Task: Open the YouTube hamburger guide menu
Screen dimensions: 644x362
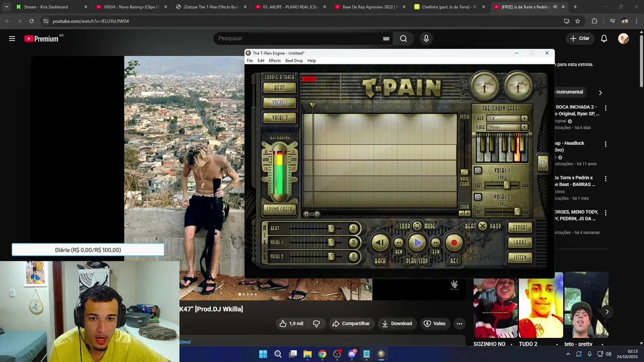Action: coord(12,38)
